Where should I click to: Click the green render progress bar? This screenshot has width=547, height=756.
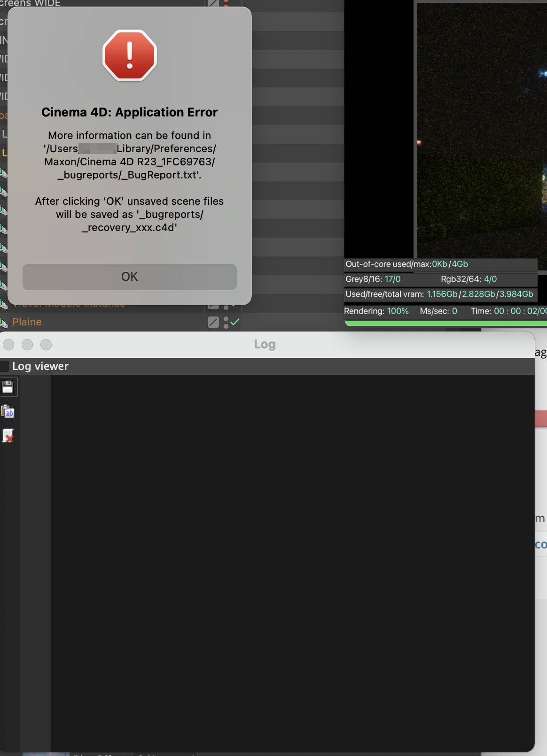[x=445, y=324]
